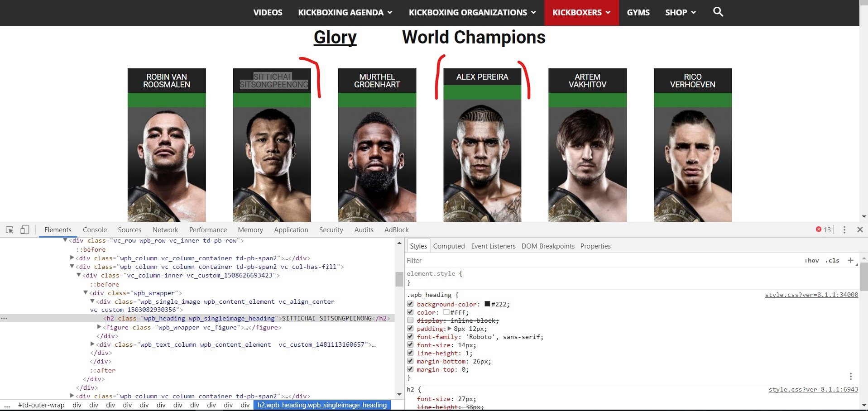The width and height of the screenshot is (868, 411).
Task: Open the DevTools three-dot customize menu
Action: click(844, 229)
